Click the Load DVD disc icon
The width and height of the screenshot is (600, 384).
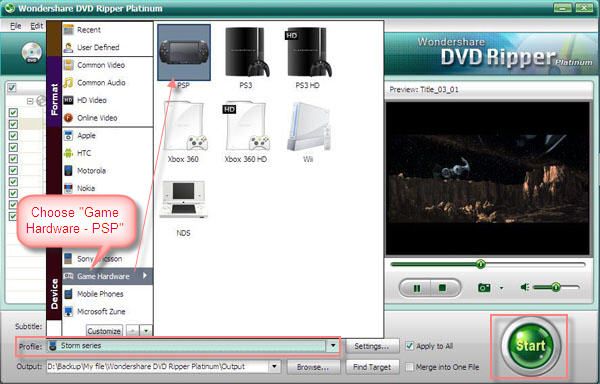pos(31,53)
